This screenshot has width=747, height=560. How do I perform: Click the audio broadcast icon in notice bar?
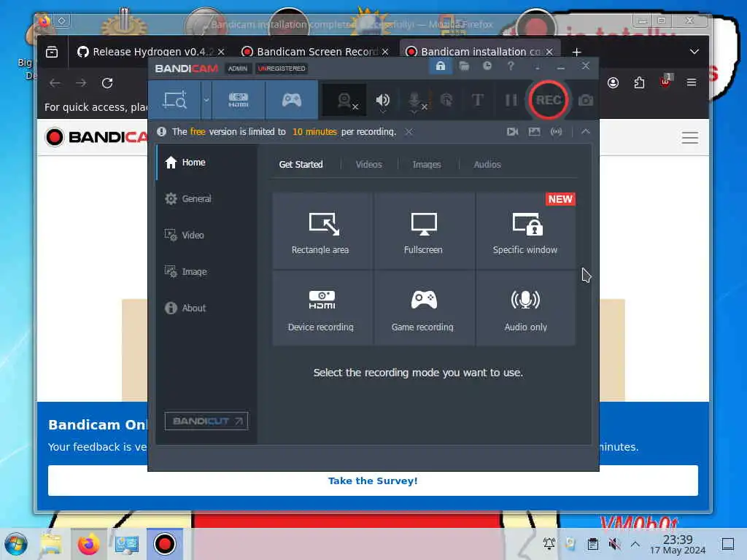(556, 132)
